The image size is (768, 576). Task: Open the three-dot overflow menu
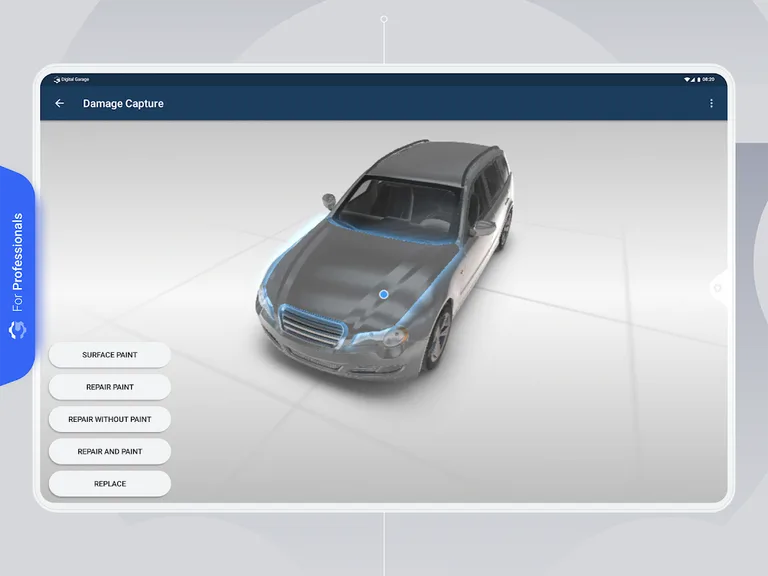click(711, 103)
